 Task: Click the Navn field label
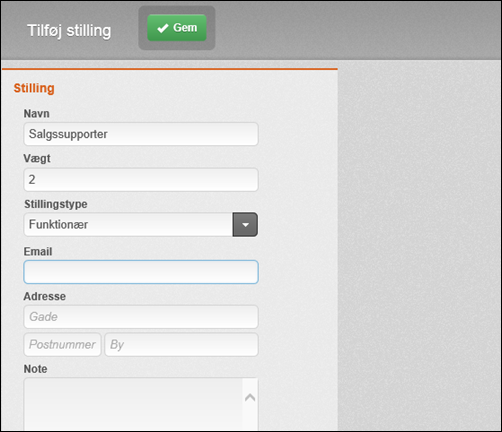coord(37,114)
